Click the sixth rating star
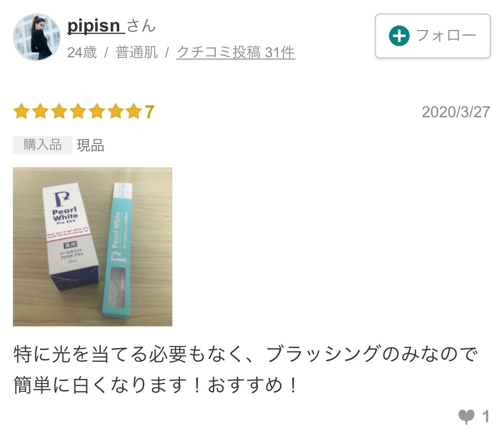 pos(116,111)
